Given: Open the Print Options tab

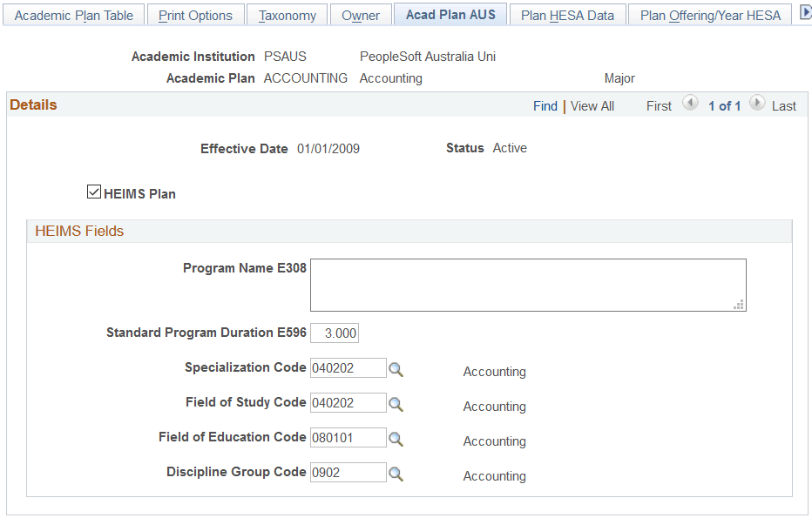Looking at the screenshot, I should 195,16.
